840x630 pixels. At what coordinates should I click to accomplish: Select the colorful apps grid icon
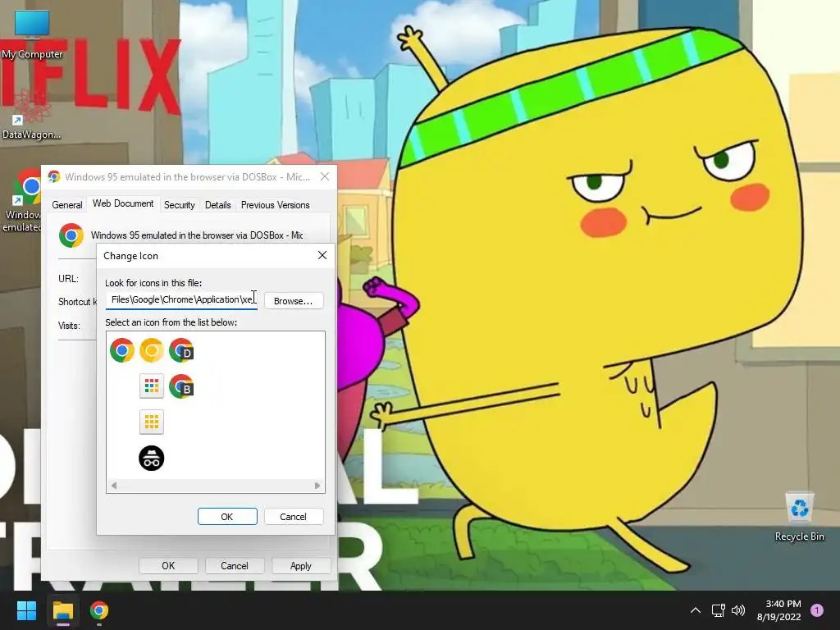[x=152, y=386]
